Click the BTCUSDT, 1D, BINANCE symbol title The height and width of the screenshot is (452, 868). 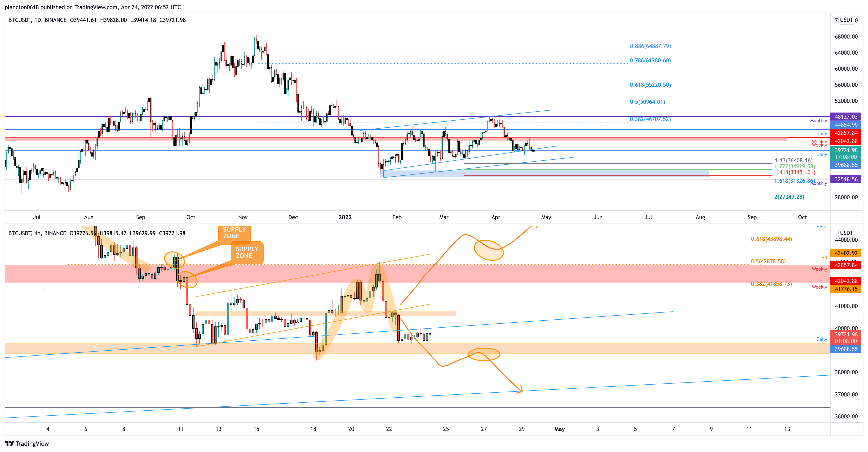37,20
